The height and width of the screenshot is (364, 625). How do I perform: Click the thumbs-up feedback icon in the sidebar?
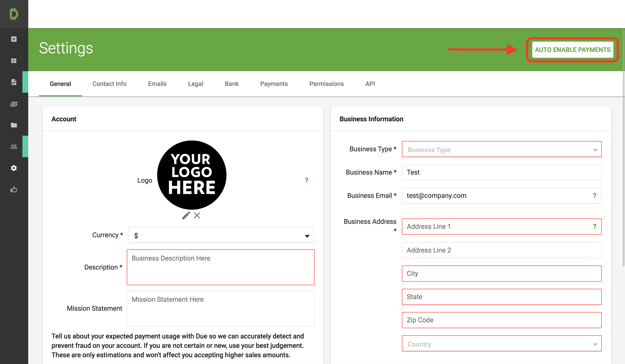(x=14, y=190)
